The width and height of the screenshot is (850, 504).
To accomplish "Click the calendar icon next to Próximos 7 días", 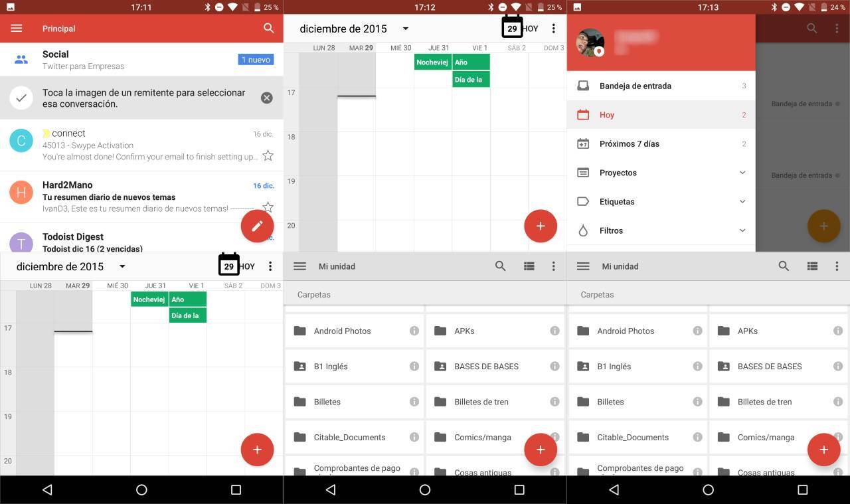I will [x=583, y=143].
